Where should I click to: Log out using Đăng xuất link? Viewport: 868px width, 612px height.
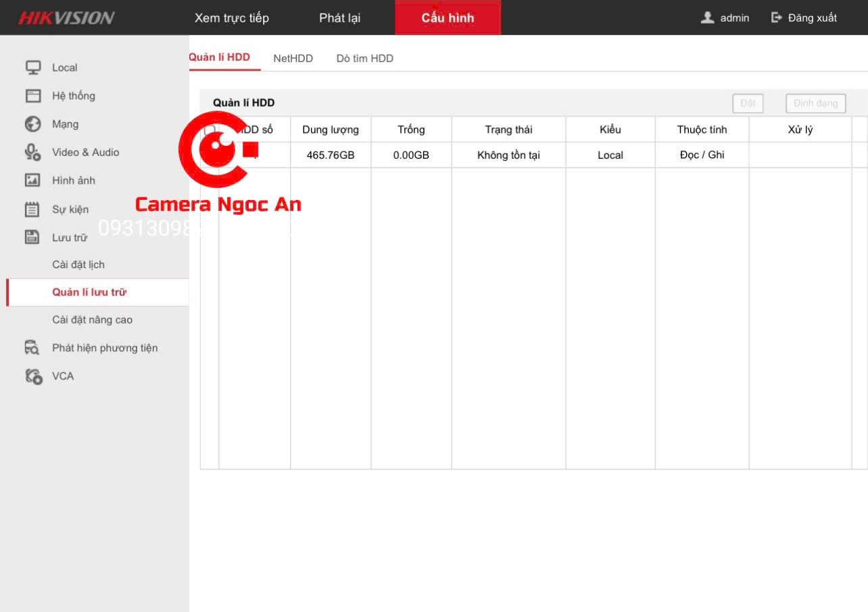[811, 18]
